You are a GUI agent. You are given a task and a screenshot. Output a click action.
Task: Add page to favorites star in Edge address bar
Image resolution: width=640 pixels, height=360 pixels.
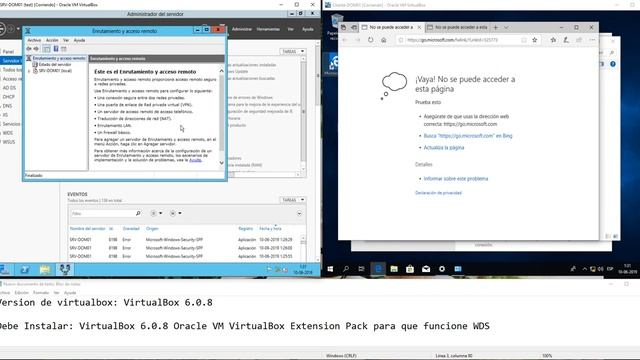coord(534,40)
